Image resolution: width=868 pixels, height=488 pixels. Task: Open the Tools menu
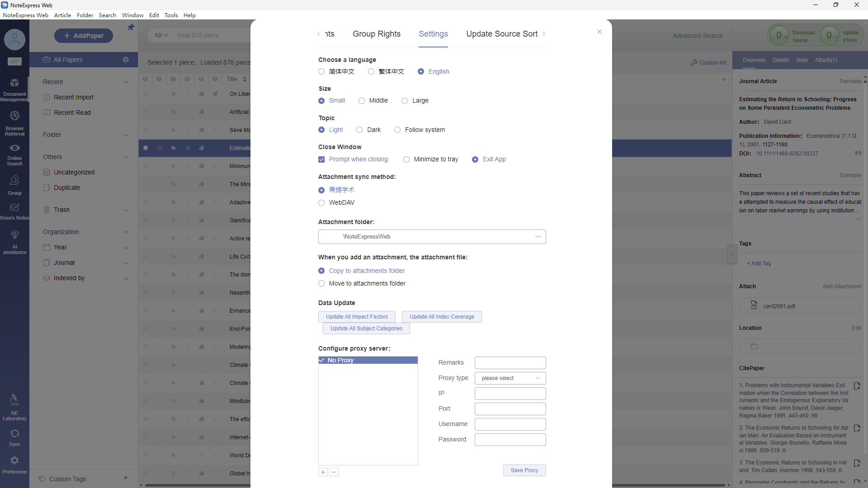[171, 15]
